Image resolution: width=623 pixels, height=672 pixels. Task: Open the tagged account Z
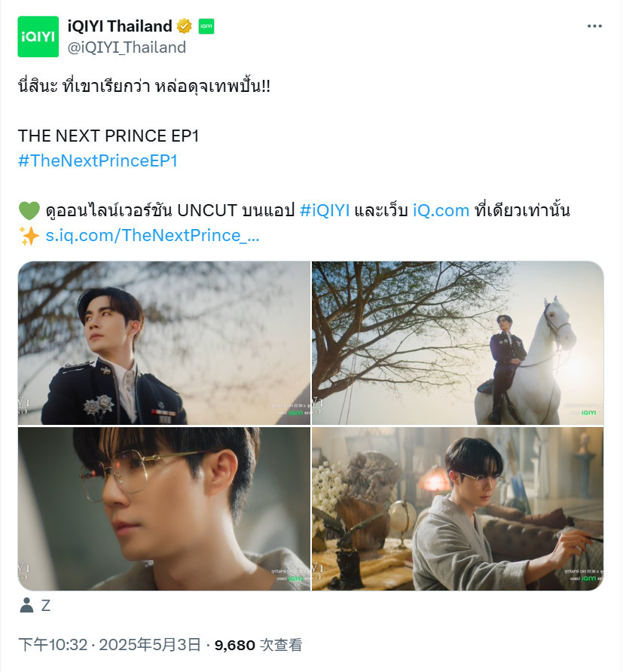[x=46, y=606]
